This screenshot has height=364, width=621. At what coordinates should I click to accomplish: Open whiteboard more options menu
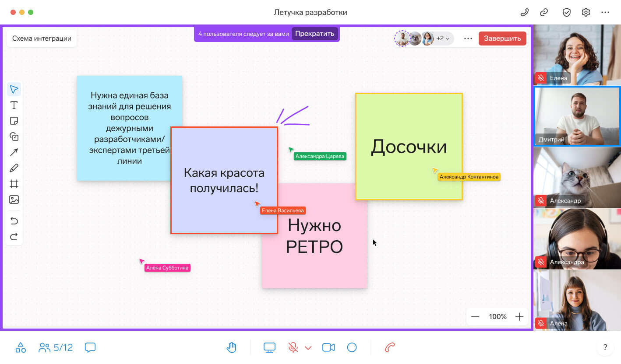(x=468, y=38)
